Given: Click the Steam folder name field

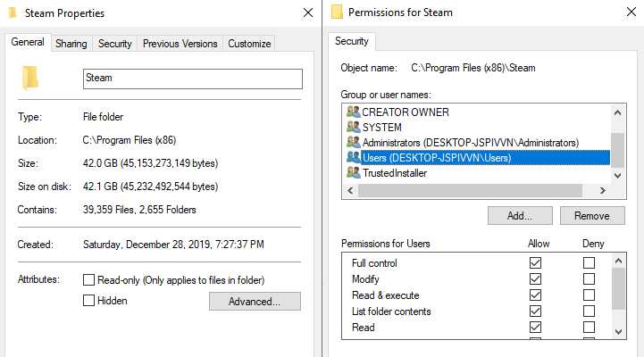Looking at the screenshot, I should coord(193,79).
